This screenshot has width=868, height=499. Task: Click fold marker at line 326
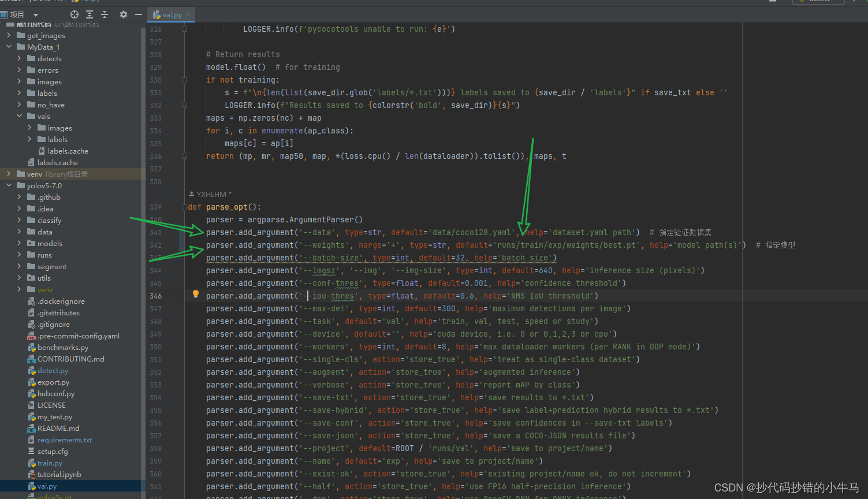(x=184, y=29)
